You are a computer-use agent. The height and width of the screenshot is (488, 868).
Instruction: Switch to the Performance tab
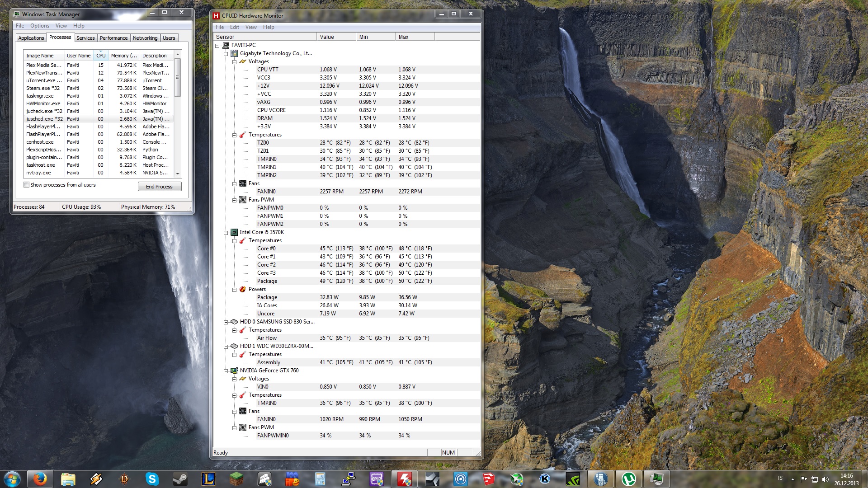click(x=113, y=38)
